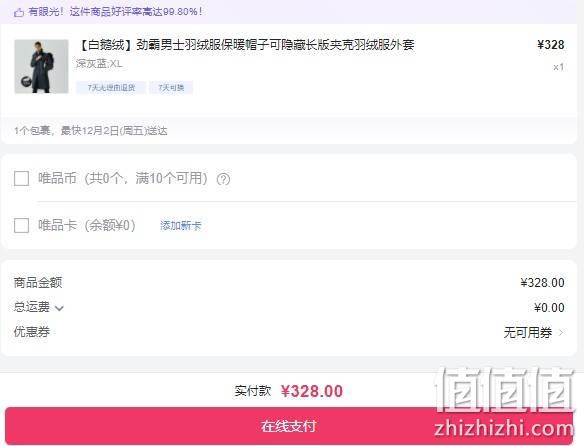Click the thumbs-up icon in top banner
584x446 pixels.
[x=19, y=12]
